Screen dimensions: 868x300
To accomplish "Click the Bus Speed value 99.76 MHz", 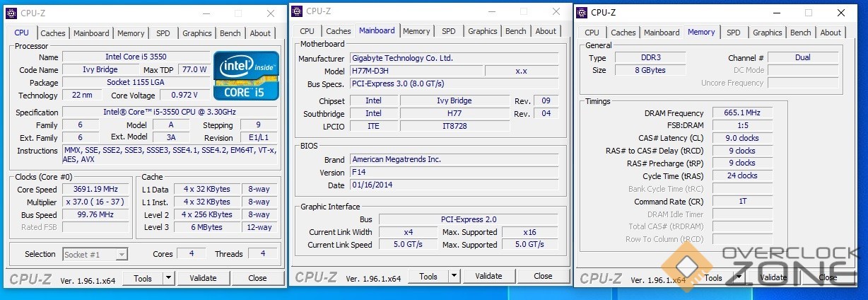I will pos(96,215).
